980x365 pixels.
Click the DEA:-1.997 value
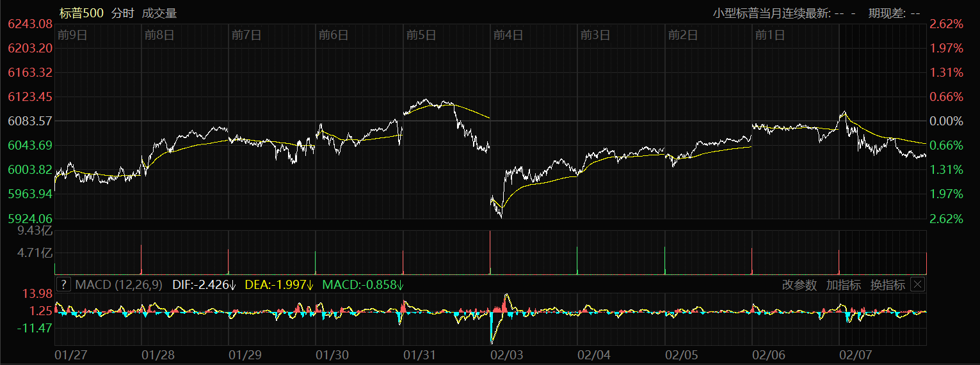(280, 284)
